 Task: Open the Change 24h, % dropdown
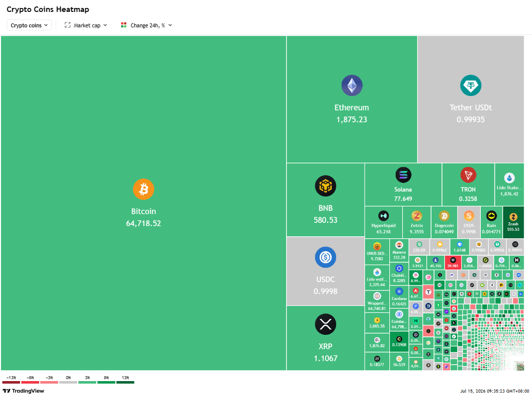(x=147, y=25)
